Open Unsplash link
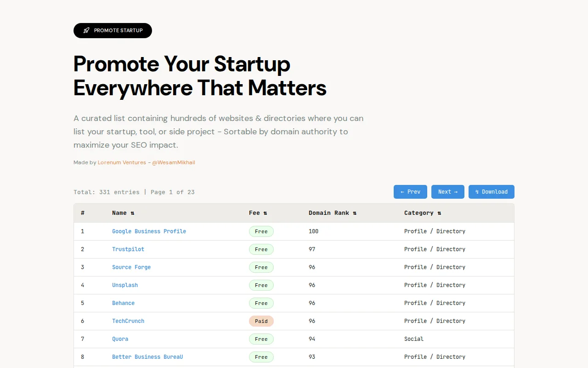Image resolution: width=588 pixels, height=368 pixels. click(x=125, y=285)
